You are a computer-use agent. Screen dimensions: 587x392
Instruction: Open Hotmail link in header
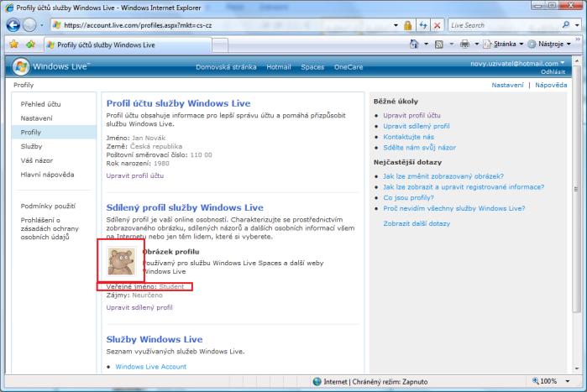point(279,67)
